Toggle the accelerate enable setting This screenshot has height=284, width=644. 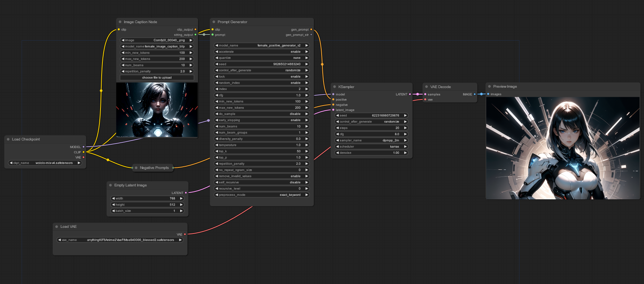click(262, 52)
